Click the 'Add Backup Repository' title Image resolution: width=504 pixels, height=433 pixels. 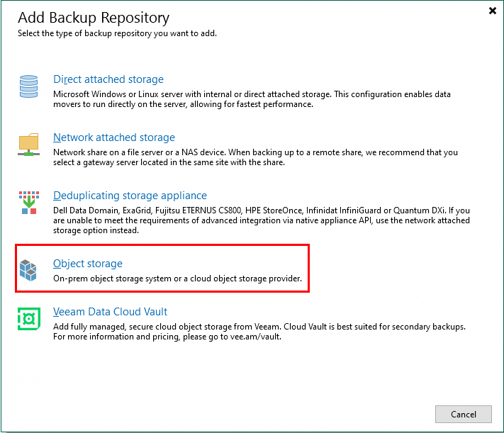coord(94,18)
